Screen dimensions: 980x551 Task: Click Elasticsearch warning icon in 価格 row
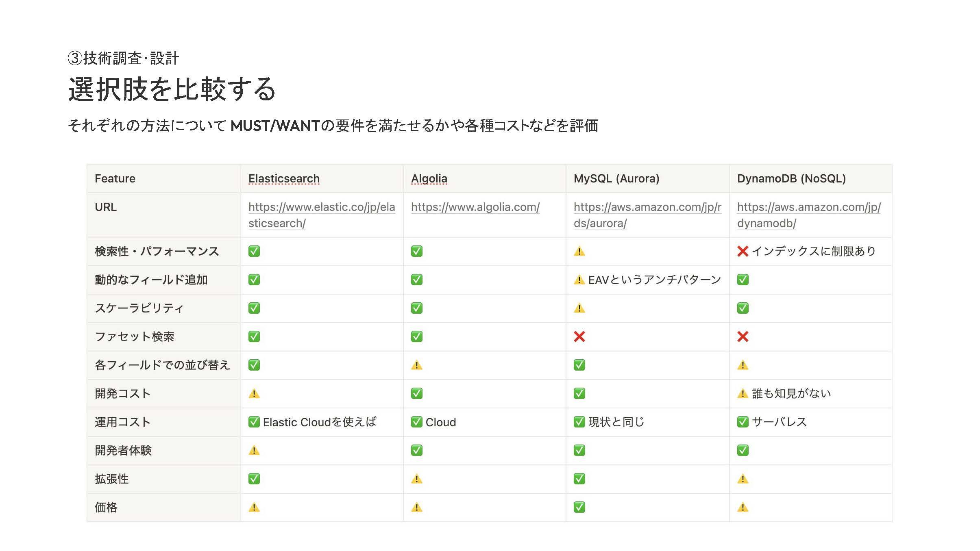pyautogui.click(x=254, y=508)
